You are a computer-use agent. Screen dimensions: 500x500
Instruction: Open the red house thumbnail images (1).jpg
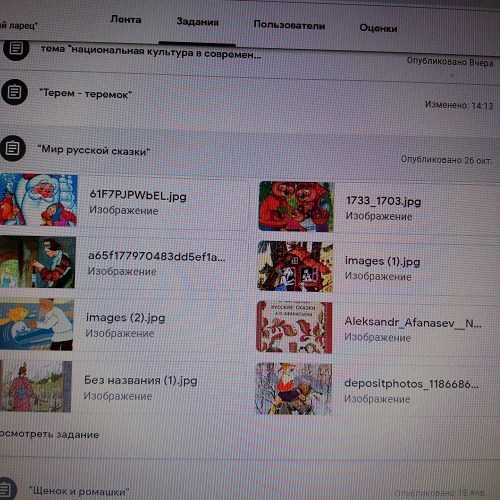(295, 267)
